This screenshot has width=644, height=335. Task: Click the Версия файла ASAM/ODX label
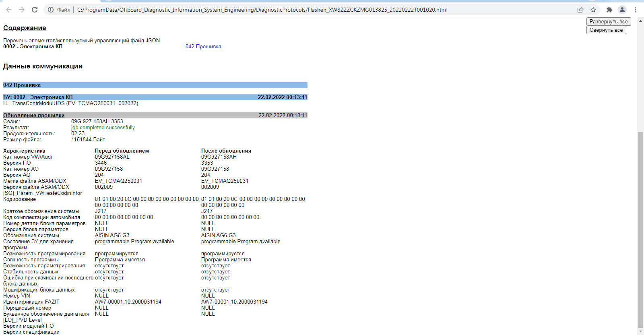(36, 187)
